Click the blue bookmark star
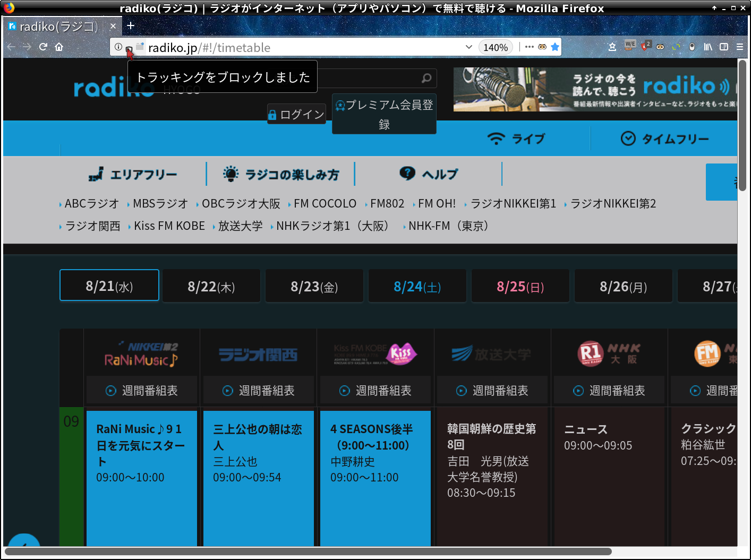751x560 pixels. (555, 47)
